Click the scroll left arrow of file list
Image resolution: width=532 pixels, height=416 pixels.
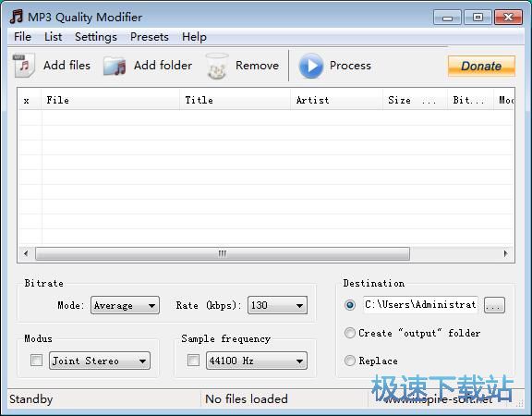(x=26, y=253)
